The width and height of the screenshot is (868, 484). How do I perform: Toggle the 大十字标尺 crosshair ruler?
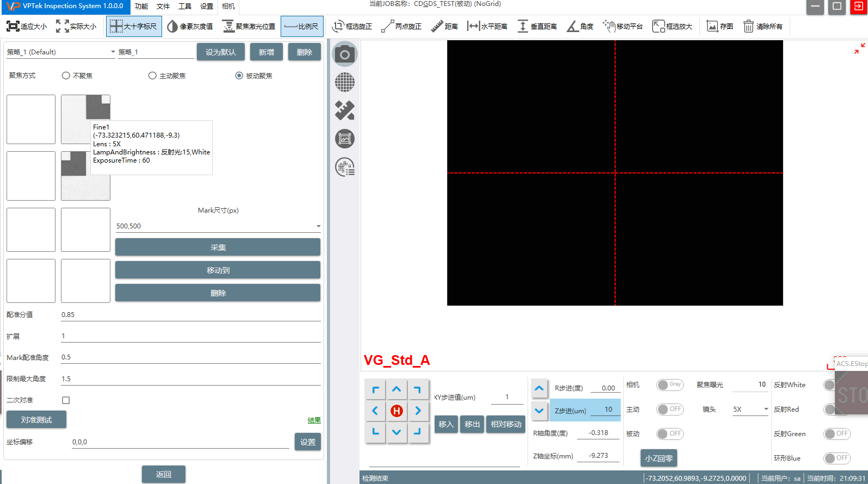(134, 26)
